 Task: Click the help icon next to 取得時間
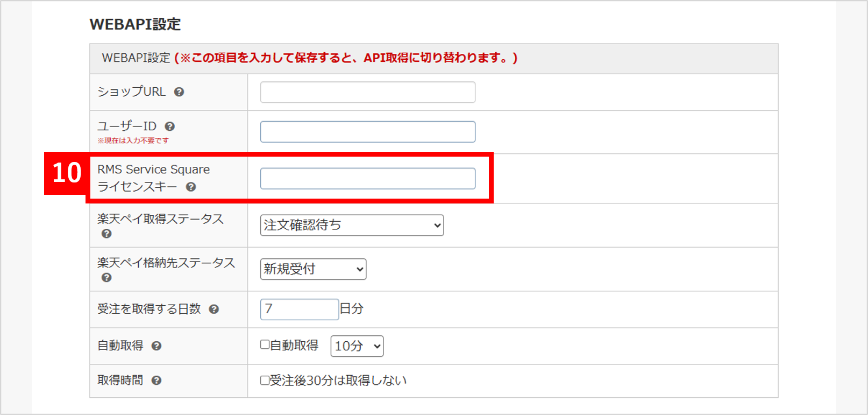click(156, 381)
